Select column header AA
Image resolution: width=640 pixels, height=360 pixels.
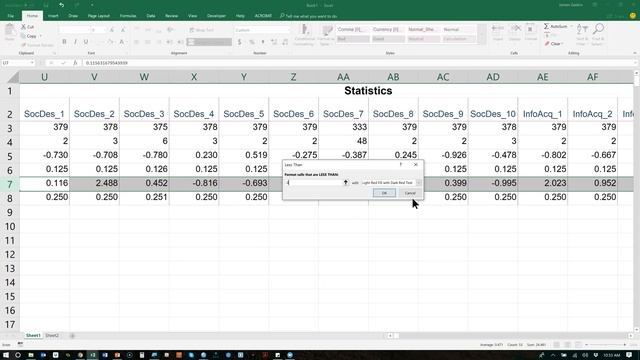point(343,77)
